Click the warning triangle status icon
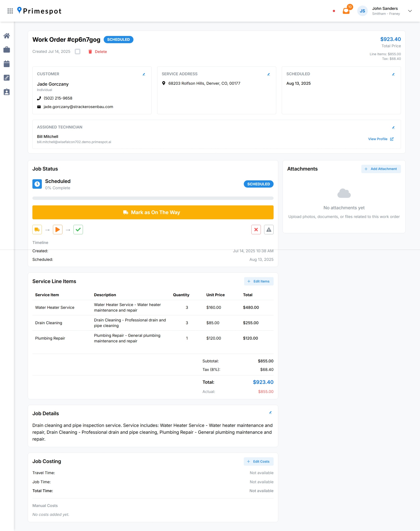Image resolution: width=420 pixels, height=531 pixels. point(269,230)
